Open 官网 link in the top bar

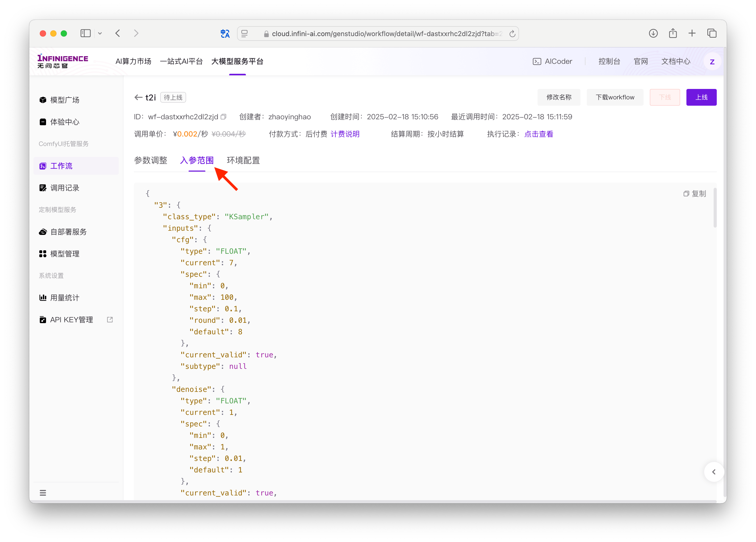641,61
